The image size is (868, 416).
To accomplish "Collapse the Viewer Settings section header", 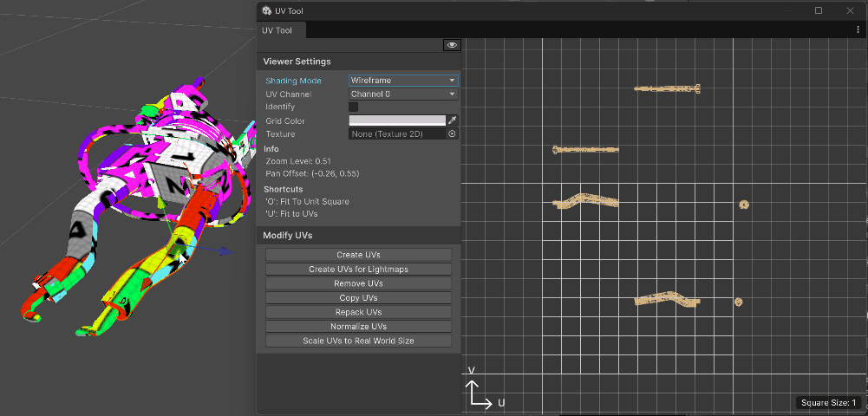I will tap(297, 62).
